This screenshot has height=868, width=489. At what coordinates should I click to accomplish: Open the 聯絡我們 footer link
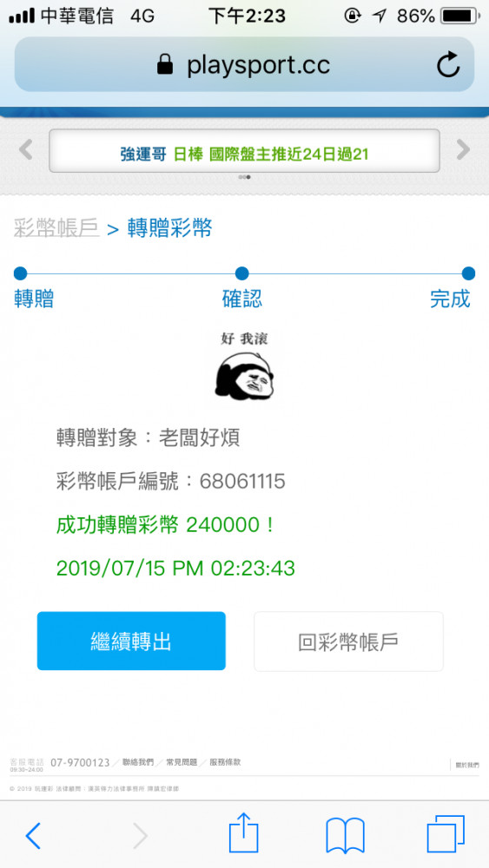click(x=138, y=762)
